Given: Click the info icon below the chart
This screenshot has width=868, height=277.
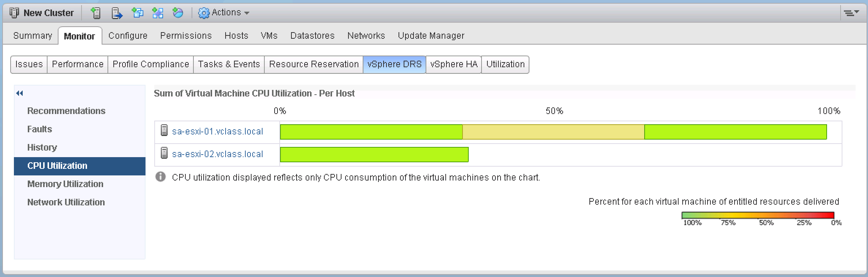Looking at the screenshot, I should (x=161, y=177).
